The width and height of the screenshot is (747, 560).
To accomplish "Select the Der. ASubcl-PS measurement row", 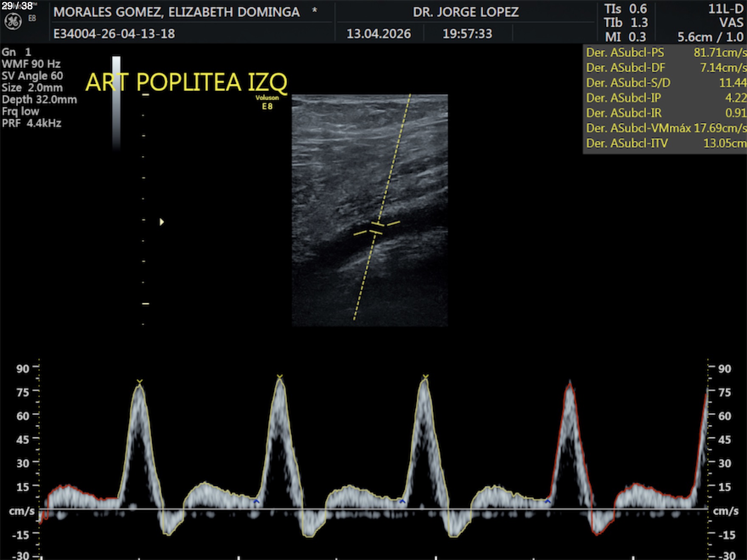I will 666,53.
